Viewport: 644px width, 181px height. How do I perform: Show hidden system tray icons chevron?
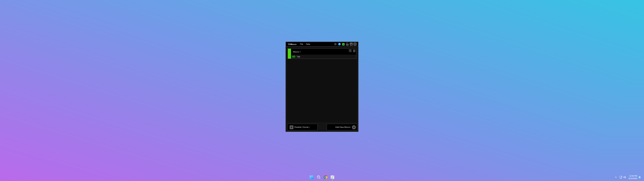[616, 177]
